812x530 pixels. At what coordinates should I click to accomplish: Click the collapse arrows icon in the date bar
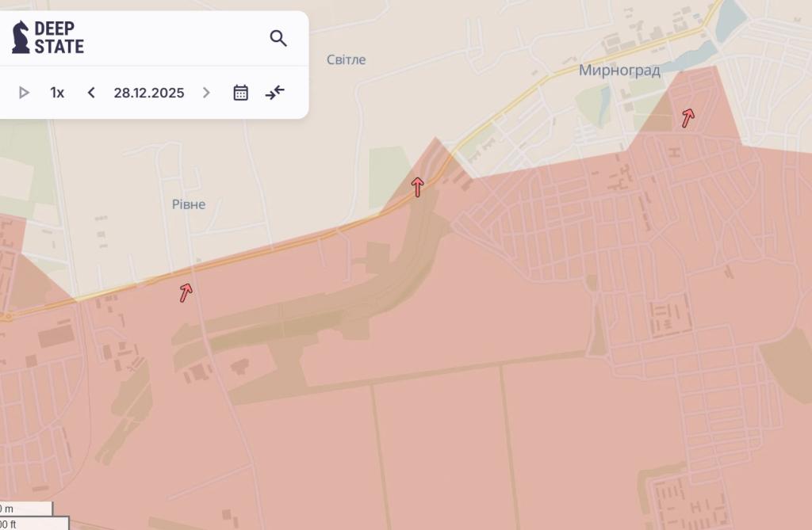click(x=275, y=93)
